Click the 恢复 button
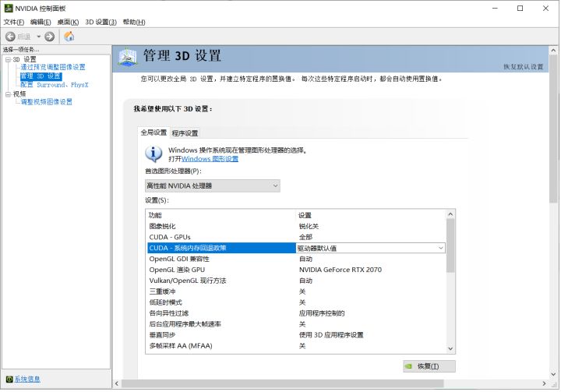 tap(429, 366)
